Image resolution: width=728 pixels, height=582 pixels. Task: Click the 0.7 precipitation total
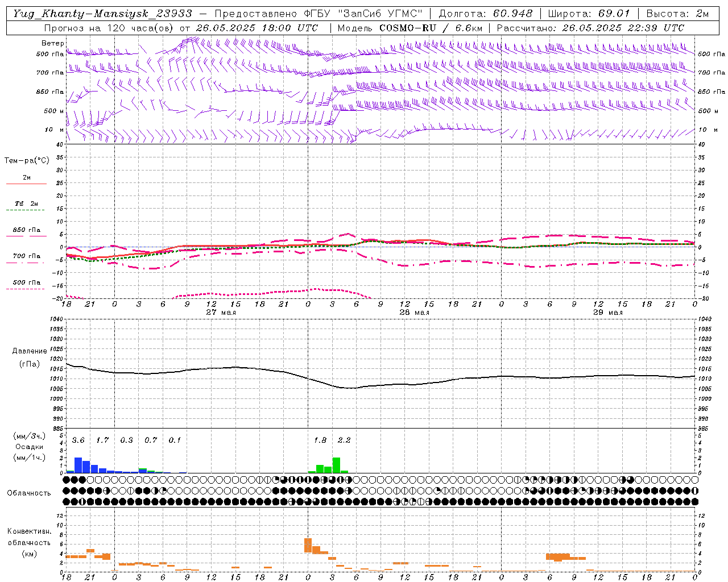pyautogui.click(x=151, y=440)
